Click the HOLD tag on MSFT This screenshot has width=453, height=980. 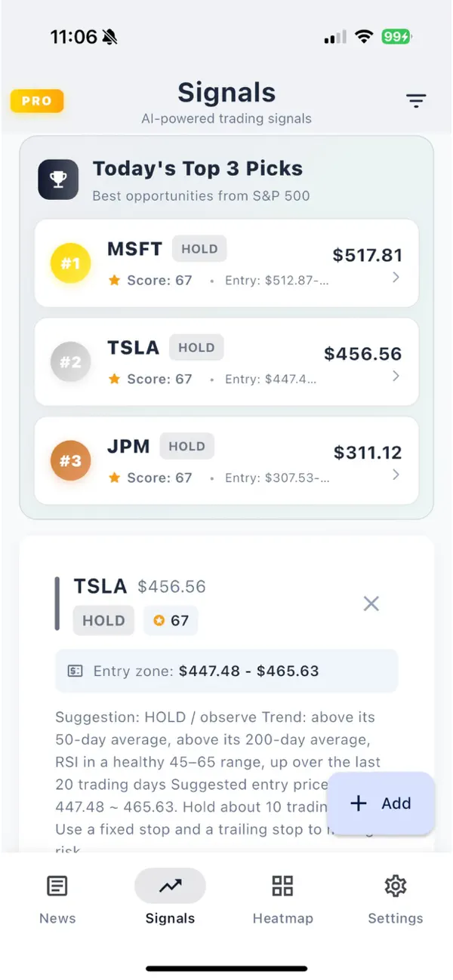(199, 248)
